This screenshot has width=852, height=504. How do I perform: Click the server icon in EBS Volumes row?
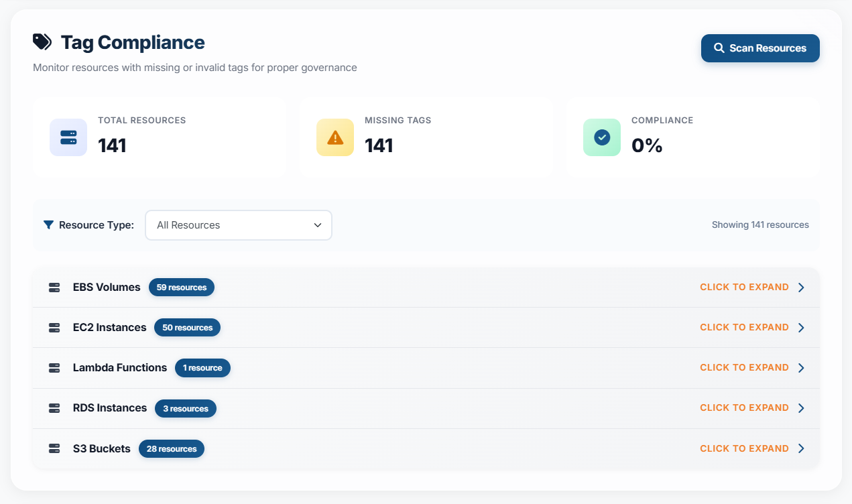pyautogui.click(x=54, y=288)
